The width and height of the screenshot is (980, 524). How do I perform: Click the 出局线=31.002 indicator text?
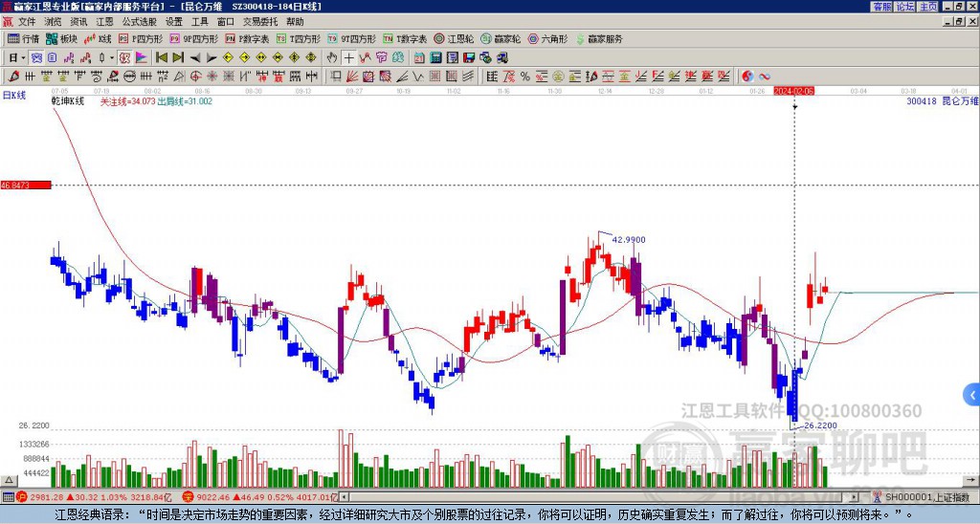(x=185, y=101)
